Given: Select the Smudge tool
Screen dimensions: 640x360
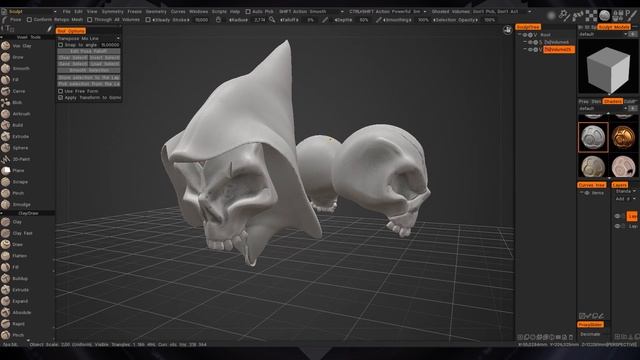Looking at the screenshot, I should coord(16,204).
